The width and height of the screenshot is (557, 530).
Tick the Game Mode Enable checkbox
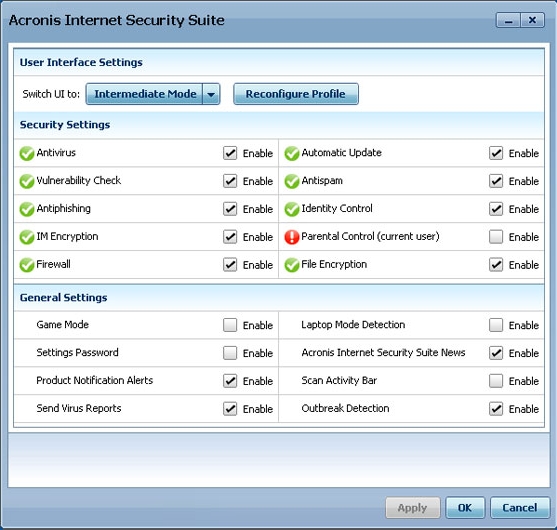230,325
